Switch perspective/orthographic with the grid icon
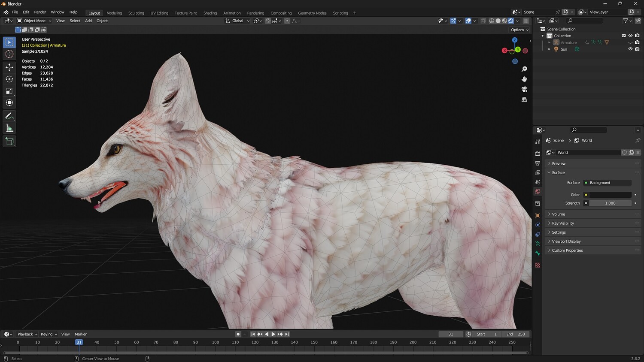Image resolution: width=644 pixels, height=362 pixels. click(x=524, y=100)
